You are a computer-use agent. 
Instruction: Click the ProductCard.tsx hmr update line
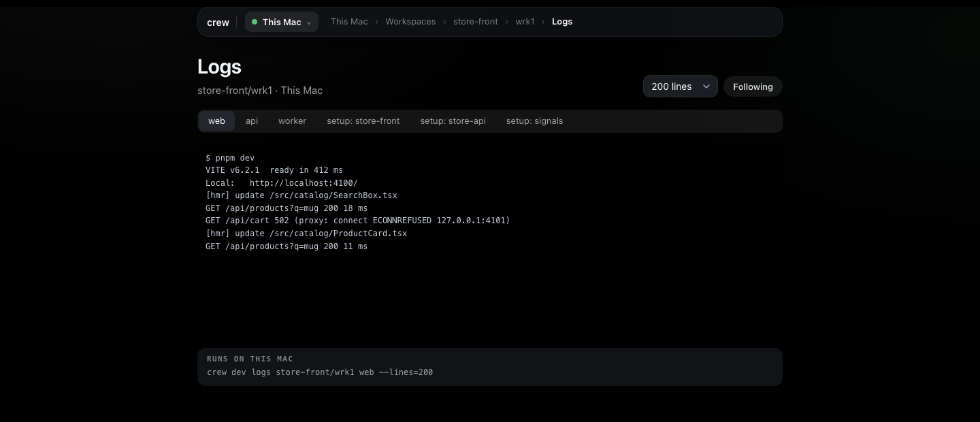306,233
